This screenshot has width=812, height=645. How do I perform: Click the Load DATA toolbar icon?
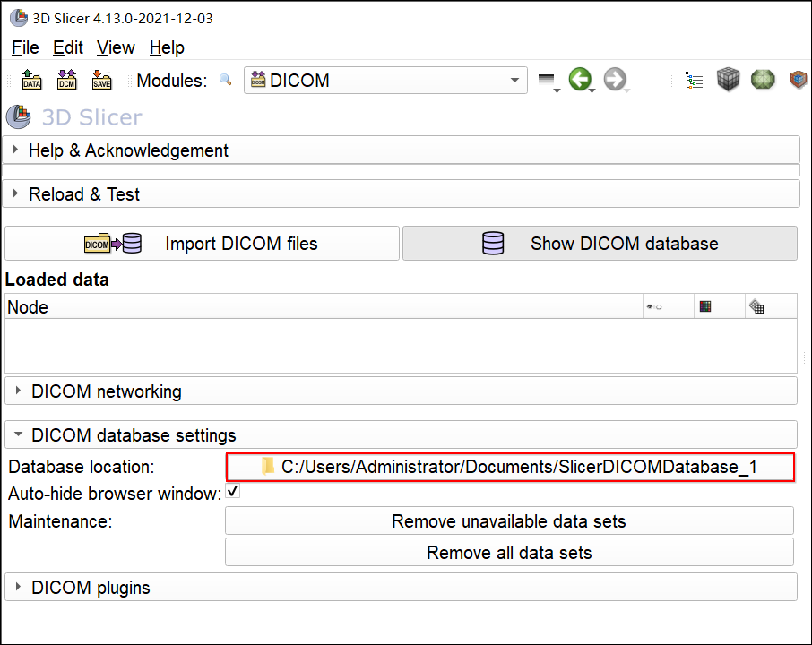(x=31, y=81)
